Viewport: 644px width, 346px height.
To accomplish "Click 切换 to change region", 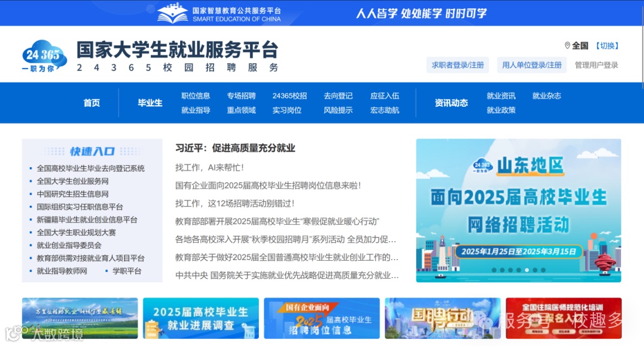I will click(607, 45).
